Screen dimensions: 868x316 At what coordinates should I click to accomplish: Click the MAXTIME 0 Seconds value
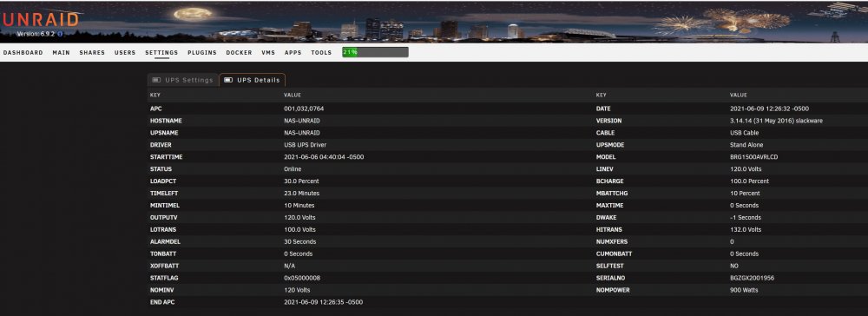pyautogui.click(x=745, y=206)
